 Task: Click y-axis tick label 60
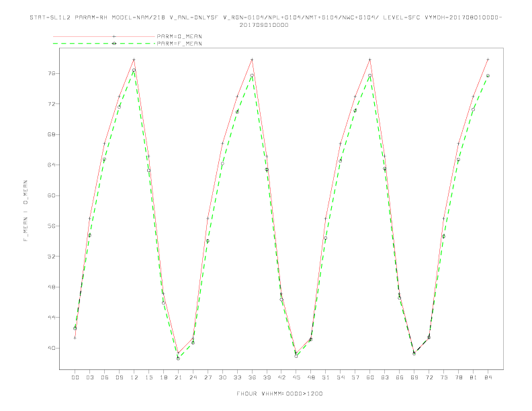[51, 195]
